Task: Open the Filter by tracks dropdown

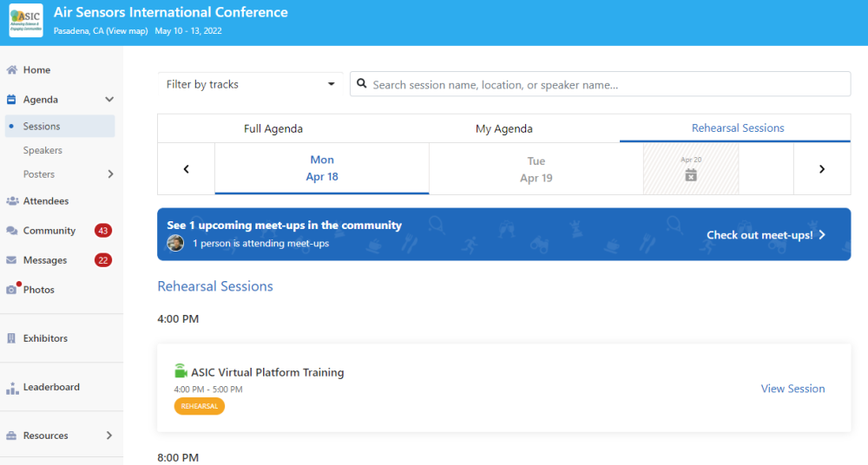Action: (250, 84)
